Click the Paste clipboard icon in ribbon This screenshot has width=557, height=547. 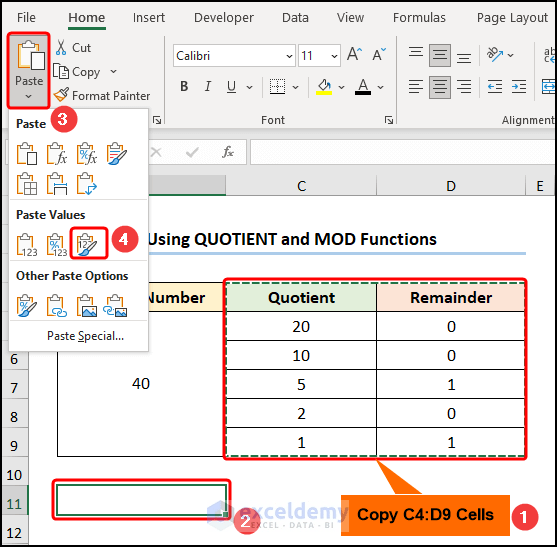(31, 56)
